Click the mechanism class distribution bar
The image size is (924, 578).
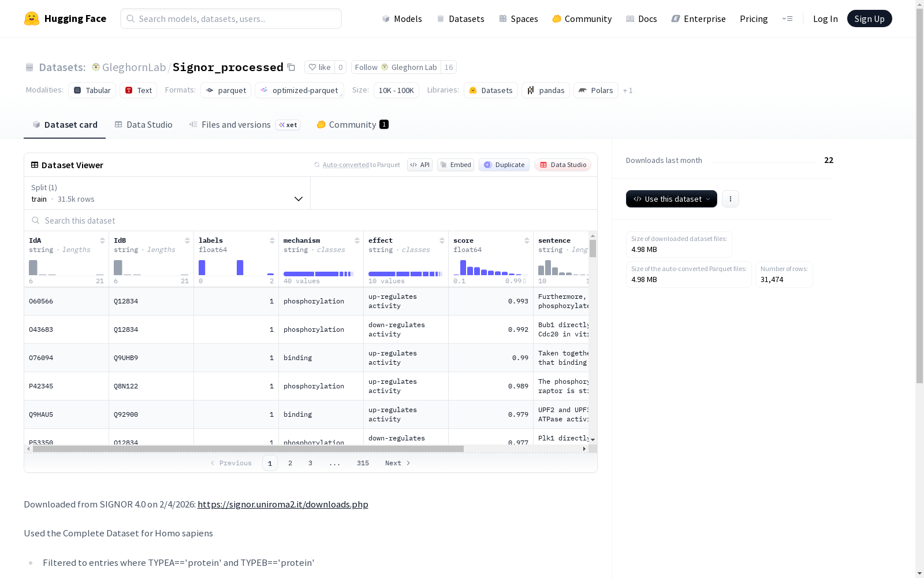(318, 274)
